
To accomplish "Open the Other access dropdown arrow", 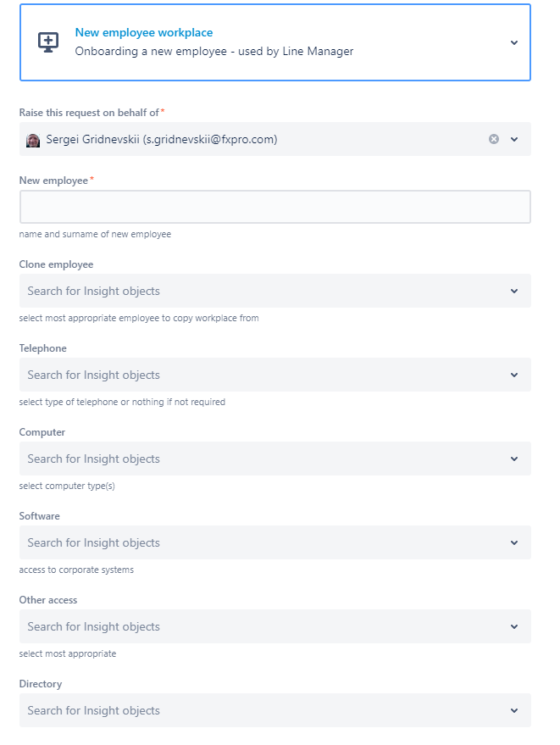I will pos(514,626).
